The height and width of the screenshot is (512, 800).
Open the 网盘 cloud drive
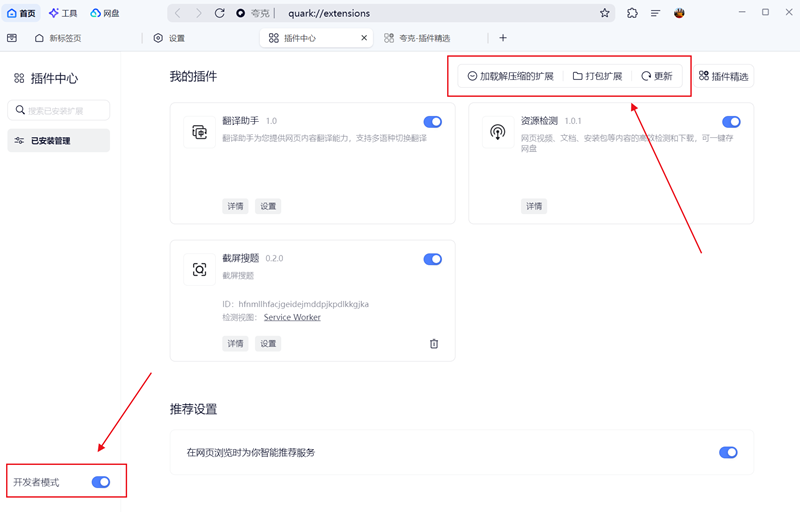105,13
